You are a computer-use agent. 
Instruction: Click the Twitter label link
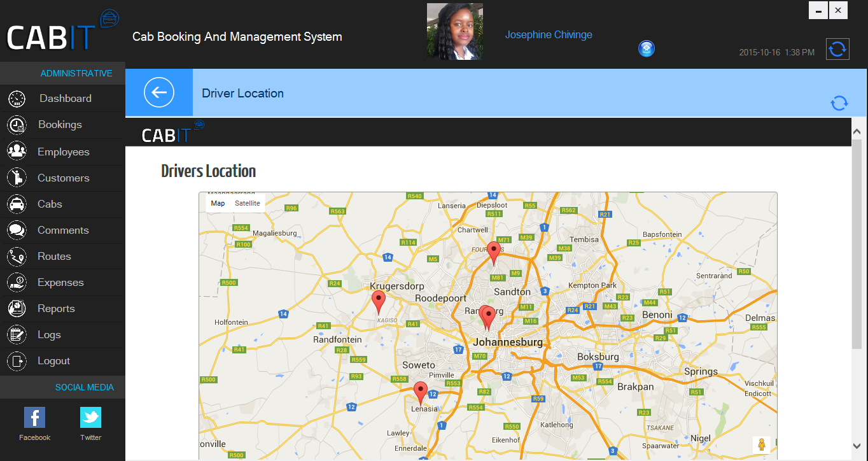tap(90, 437)
